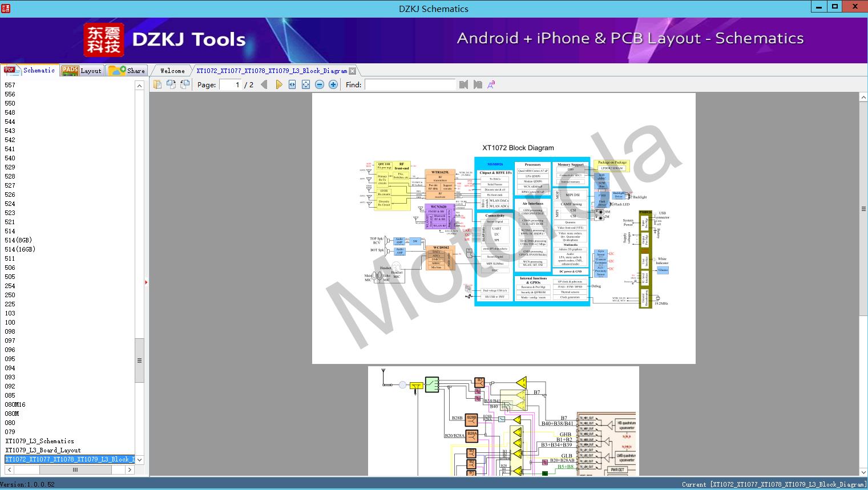Click the Find search field
The width and height of the screenshot is (868, 490).
point(410,84)
